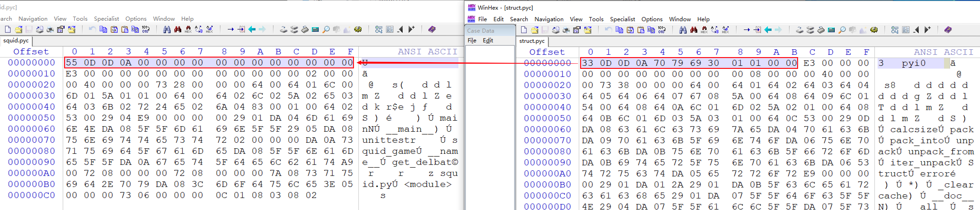Open Search menu in struct.pyc window

(x=519, y=19)
